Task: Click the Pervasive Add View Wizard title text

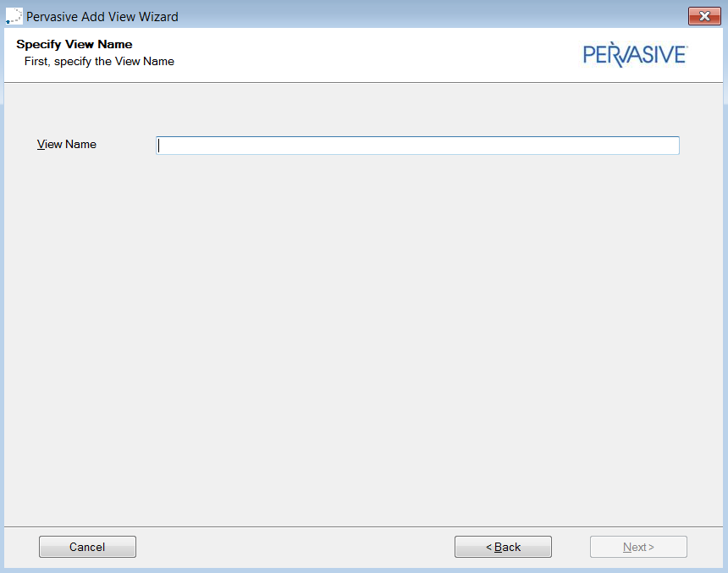Action: tap(102, 16)
